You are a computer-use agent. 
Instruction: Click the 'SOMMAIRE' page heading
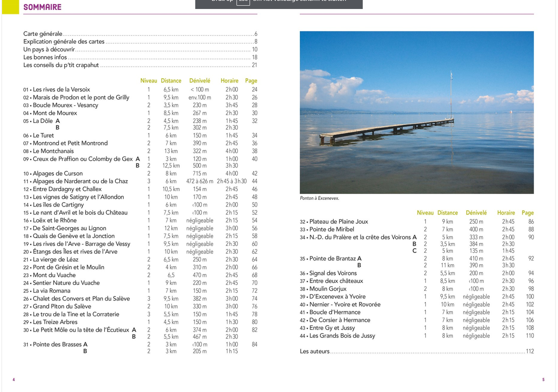(42, 7)
